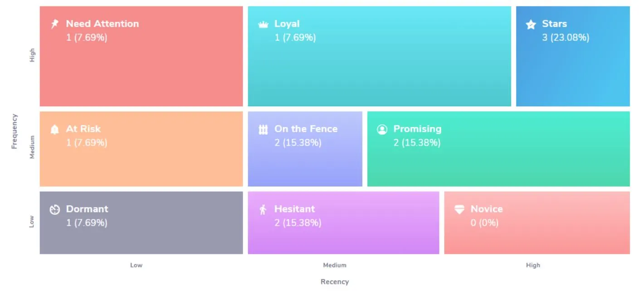
Task: Select the Stars segment block
Action: (573, 56)
